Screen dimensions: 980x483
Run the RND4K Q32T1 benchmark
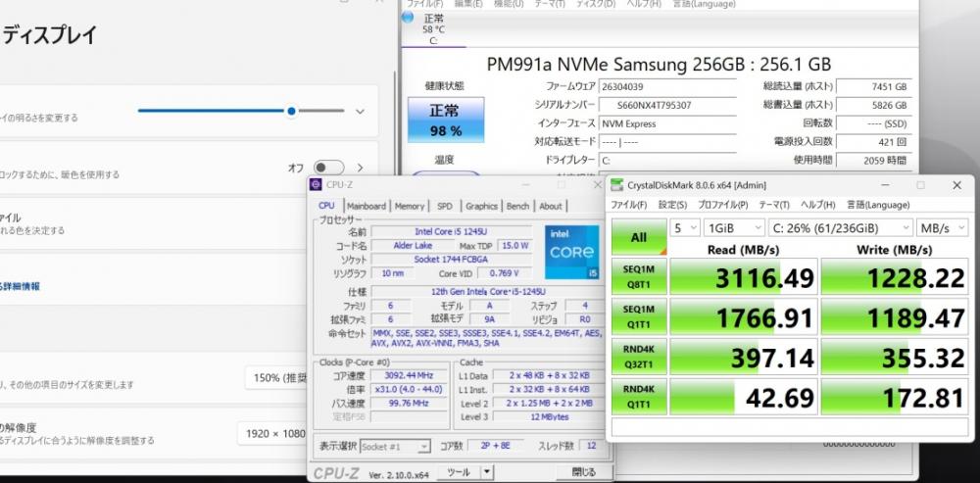tap(639, 357)
